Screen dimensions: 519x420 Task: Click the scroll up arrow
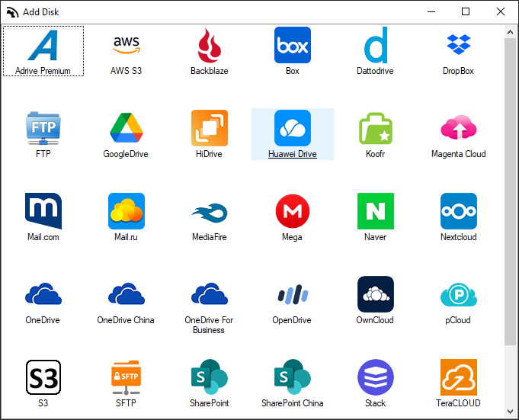click(511, 30)
